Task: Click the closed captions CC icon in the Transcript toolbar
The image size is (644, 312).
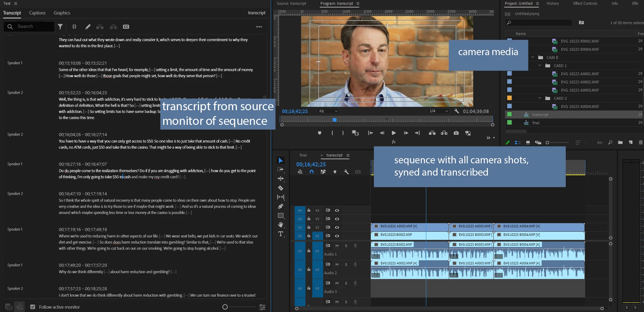Action: (126, 27)
